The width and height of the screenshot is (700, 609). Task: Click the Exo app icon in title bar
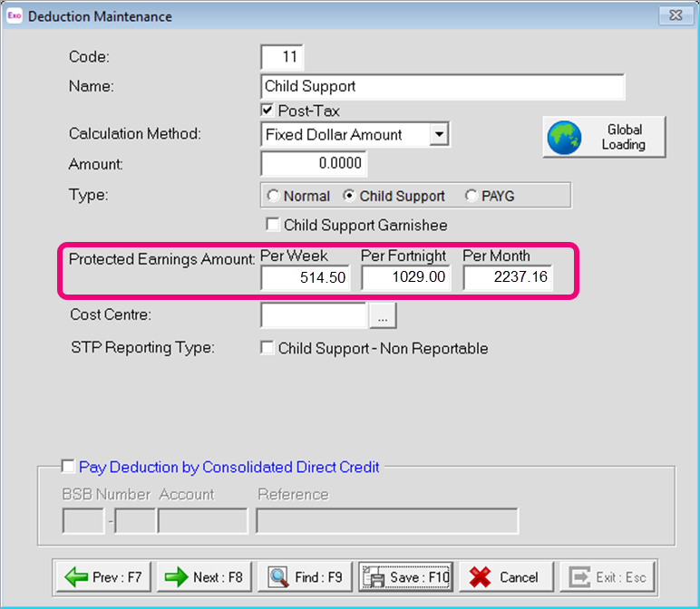(x=14, y=16)
